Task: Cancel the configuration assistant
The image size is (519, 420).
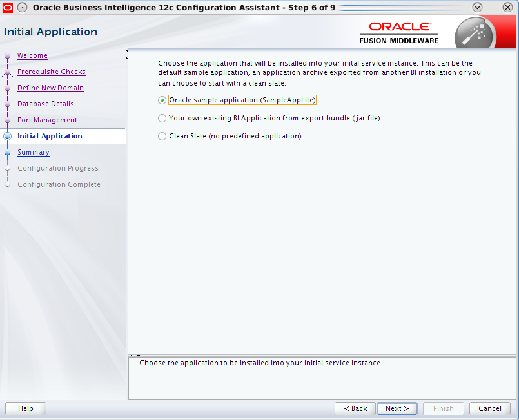Action: [490, 409]
